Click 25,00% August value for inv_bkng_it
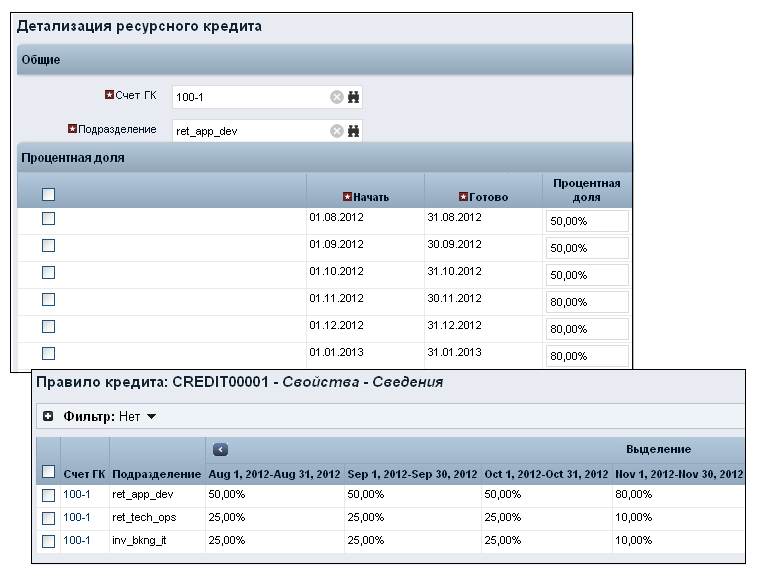Viewport: 763px width, 582px height. (227, 540)
